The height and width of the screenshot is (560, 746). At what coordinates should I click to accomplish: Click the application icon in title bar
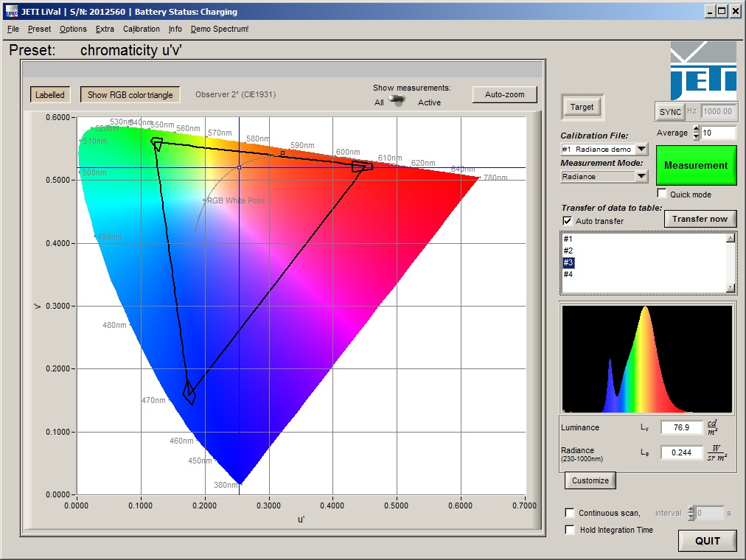pos(11,11)
